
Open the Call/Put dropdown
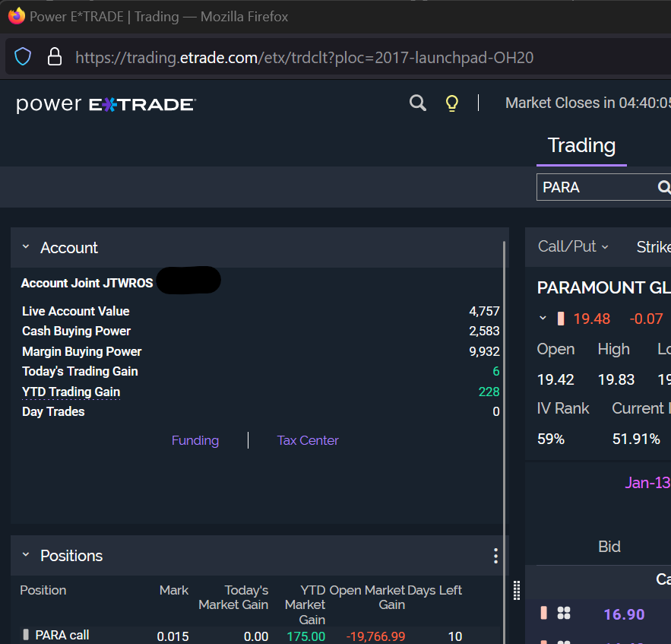573,246
